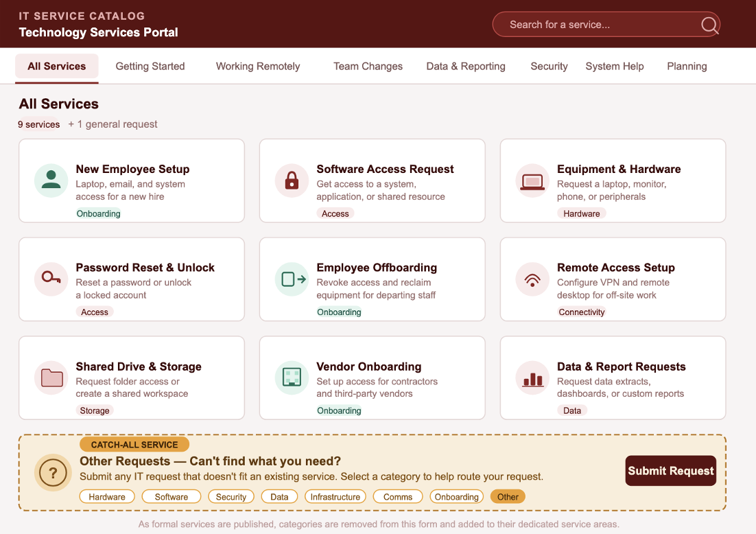Go to the Working Remotely tab
This screenshot has height=534, width=756.
click(x=258, y=67)
